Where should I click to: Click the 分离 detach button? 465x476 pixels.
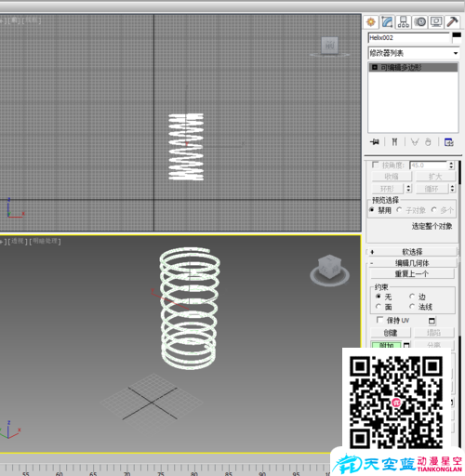click(434, 345)
